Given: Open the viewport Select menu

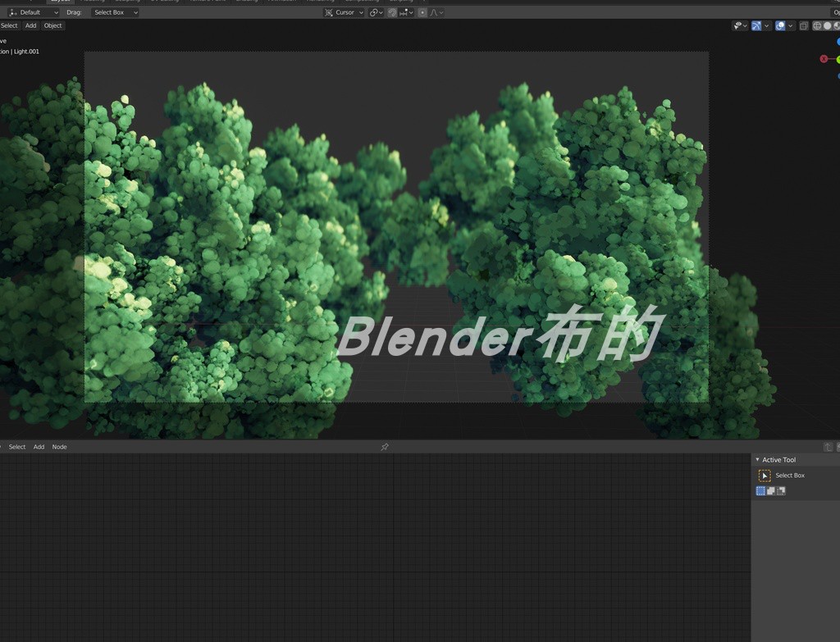Looking at the screenshot, I should click(x=9, y=25).
